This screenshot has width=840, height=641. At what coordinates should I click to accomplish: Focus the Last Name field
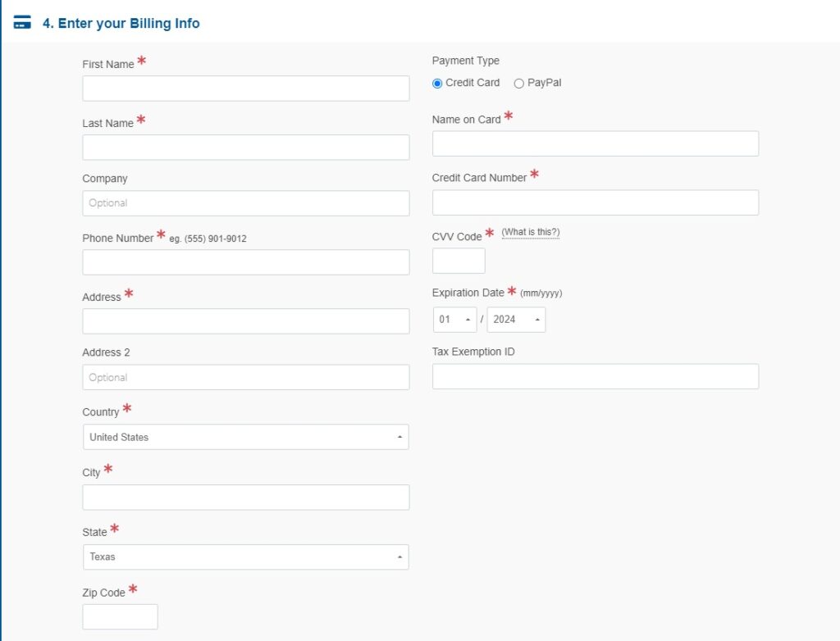[x=246, y=148]
